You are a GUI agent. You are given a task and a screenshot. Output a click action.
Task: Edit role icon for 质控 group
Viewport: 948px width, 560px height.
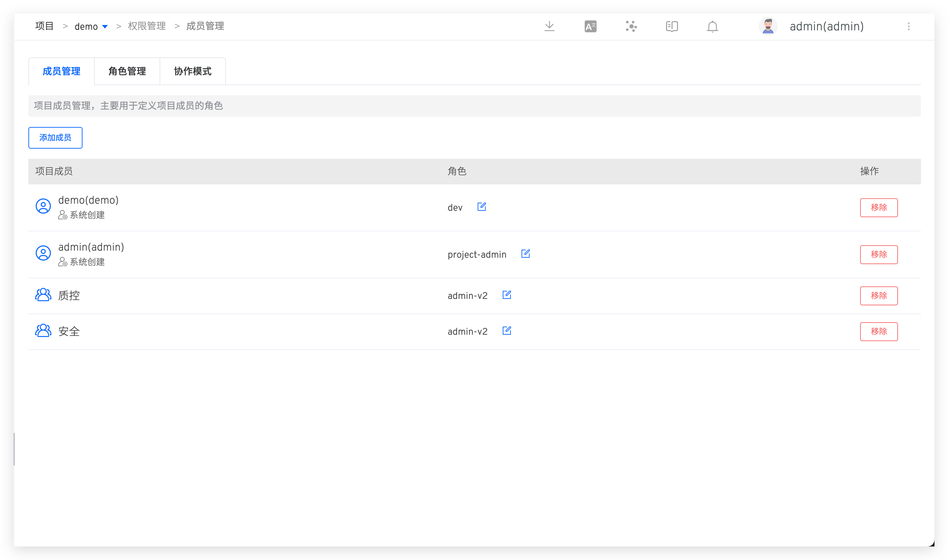tap(506, 295)
